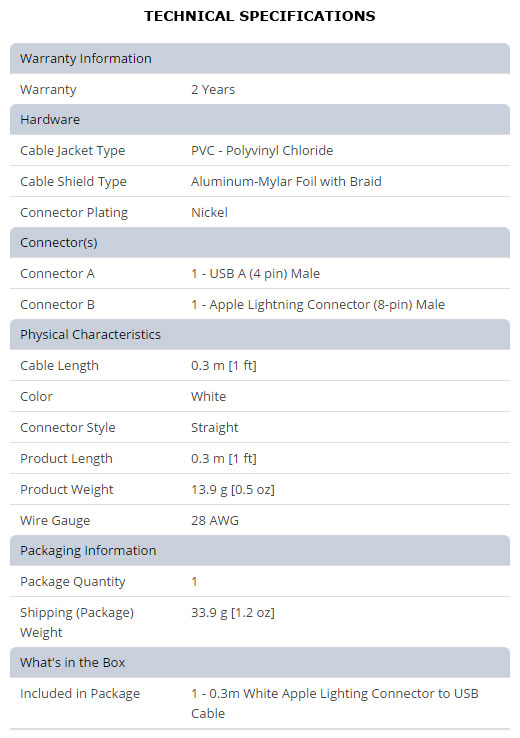The image size is (520, 738).
Task: Select the Connector Plating Nickel value
Action: (x=209, y=212)
